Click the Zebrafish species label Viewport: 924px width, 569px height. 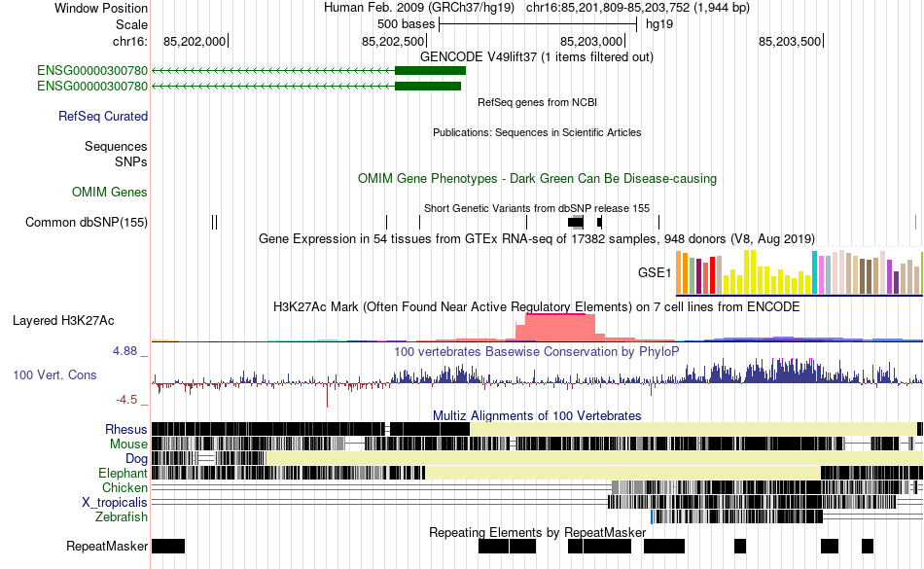[x=122, y=516]
